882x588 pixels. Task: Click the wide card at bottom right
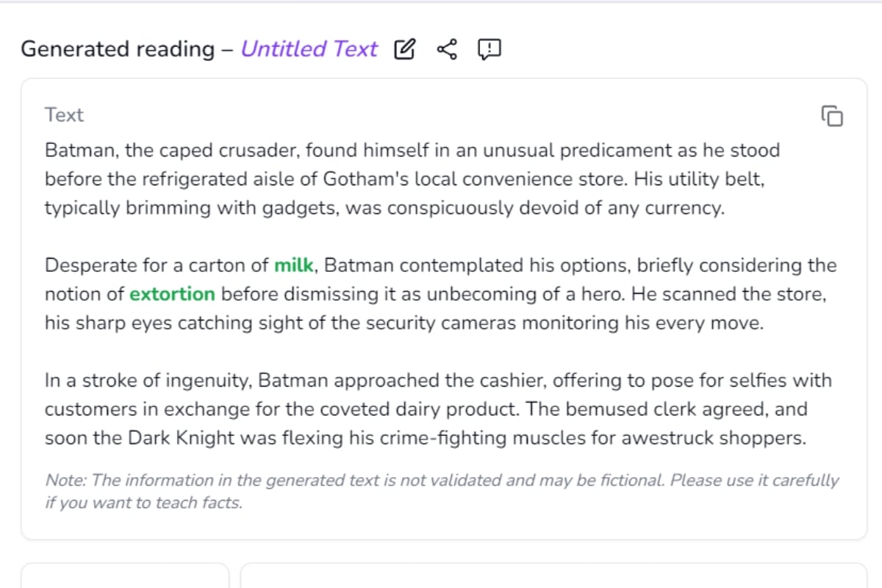pos(553,577)
